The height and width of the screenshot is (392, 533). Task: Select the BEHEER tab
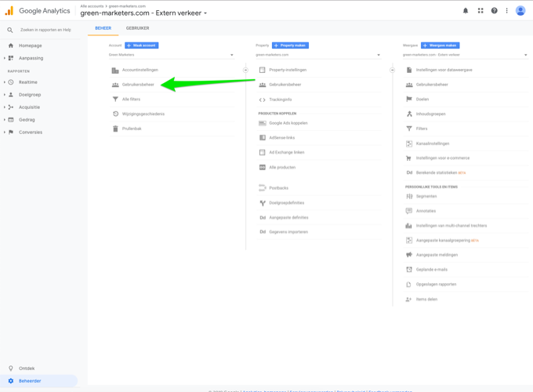[x=103, y=28]
